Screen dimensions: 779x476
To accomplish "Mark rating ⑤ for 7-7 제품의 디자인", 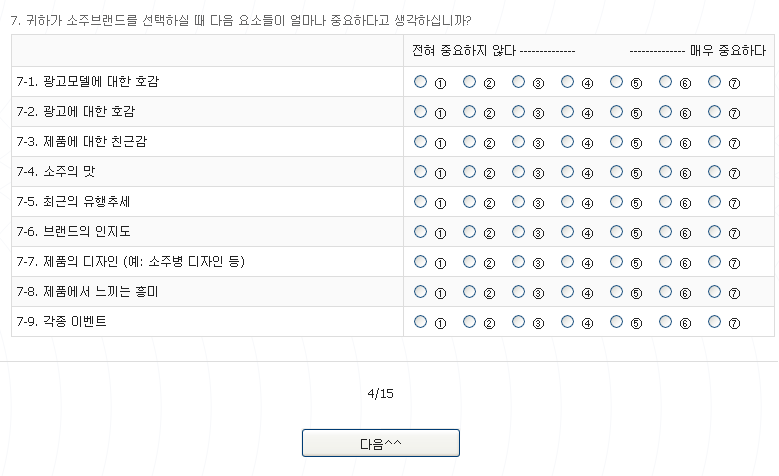I will coord(616,262).
